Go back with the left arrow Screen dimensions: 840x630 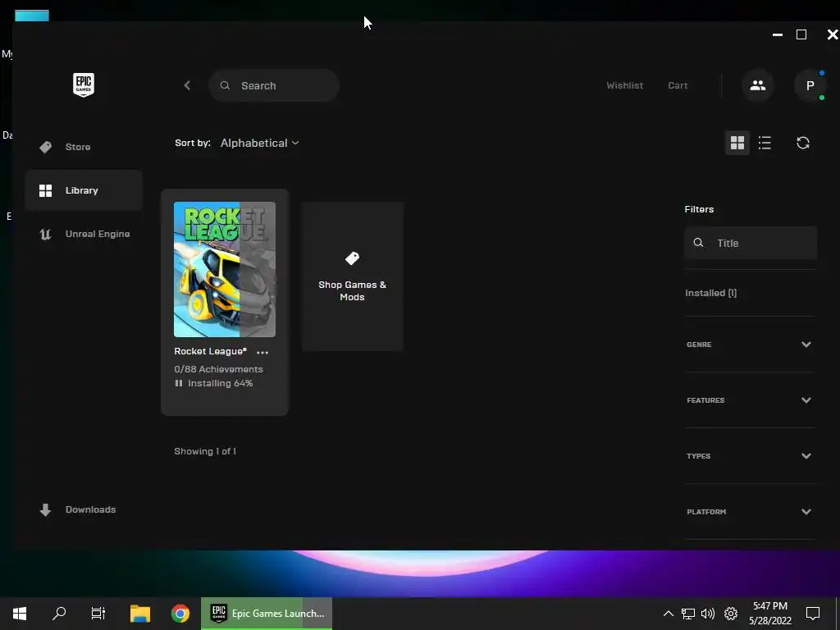click(187, 85)
